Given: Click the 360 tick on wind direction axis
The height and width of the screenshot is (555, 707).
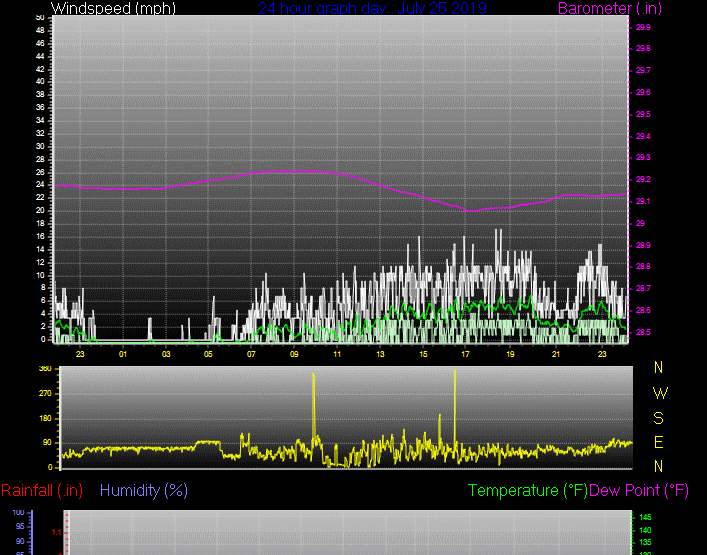Looking at the screenshot, I should (x=44, y=369).
